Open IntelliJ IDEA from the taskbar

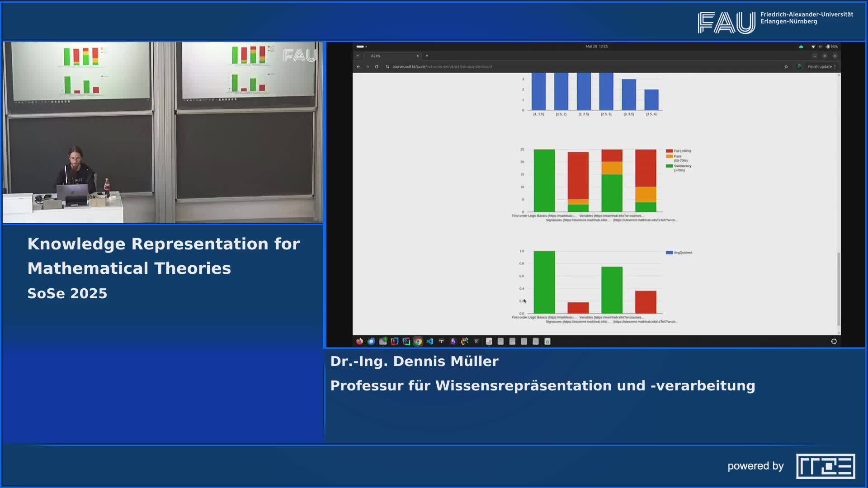[395, 341]
